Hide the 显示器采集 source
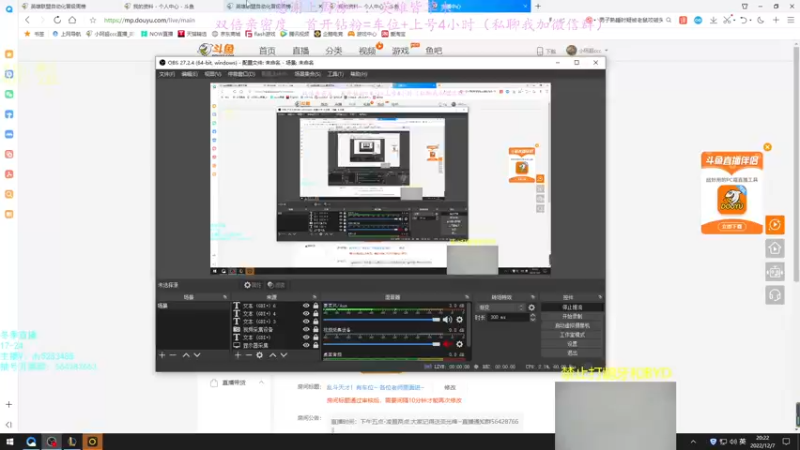The image size is (800, 450). (x=306, y=345)
